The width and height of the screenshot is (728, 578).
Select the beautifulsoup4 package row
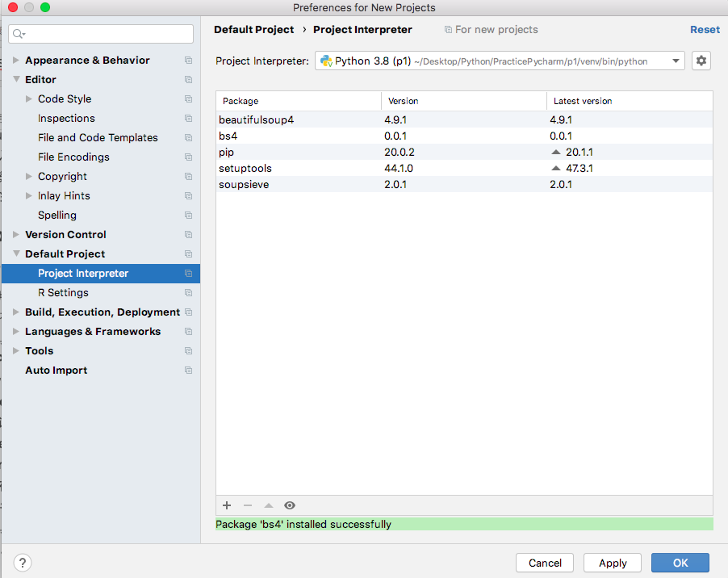pos(464,119)
